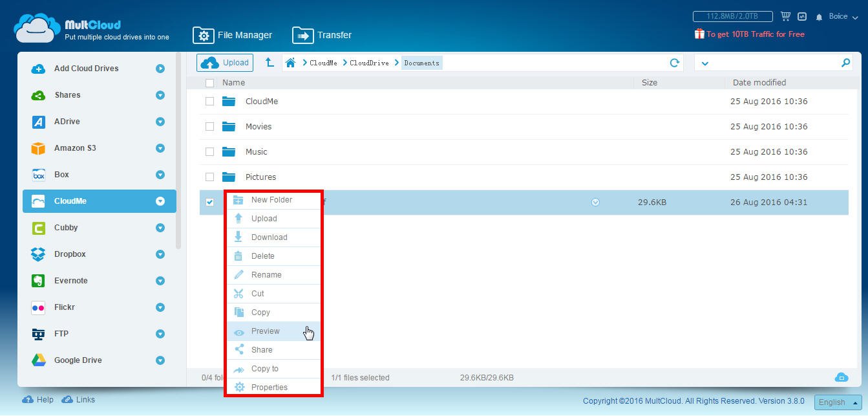Choose Share in context menu

[273, 350]
